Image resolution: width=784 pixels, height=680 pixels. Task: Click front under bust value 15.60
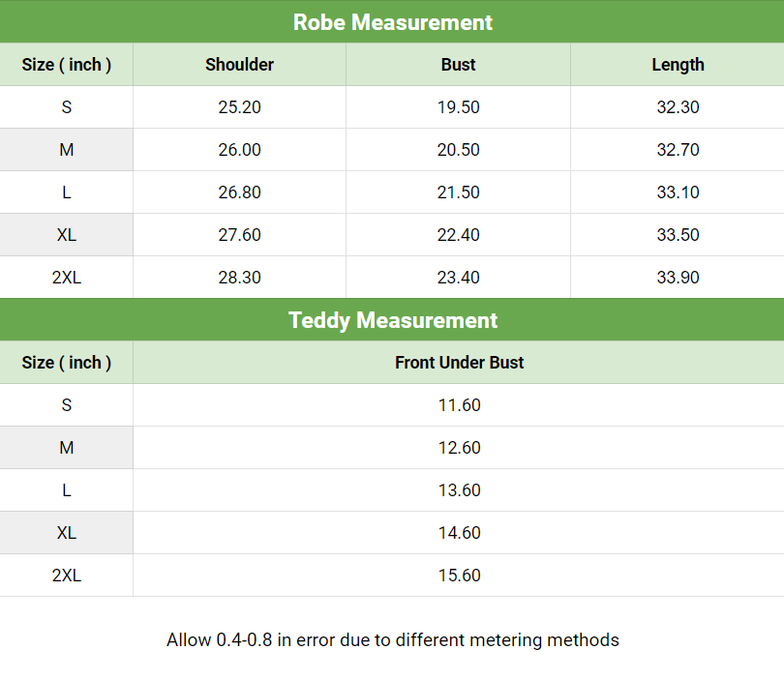[x=459, y=576]
